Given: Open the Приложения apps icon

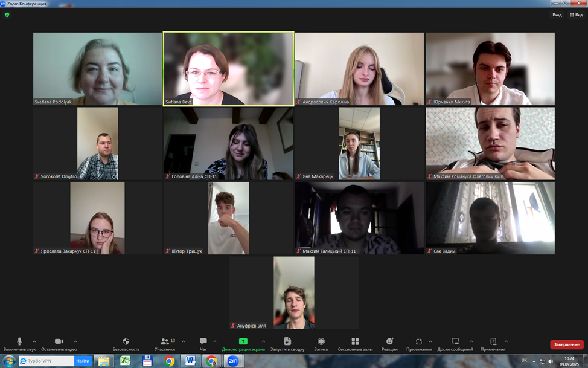Looking at the screenshot, I should pyautogui.click(x=419, y=343).
